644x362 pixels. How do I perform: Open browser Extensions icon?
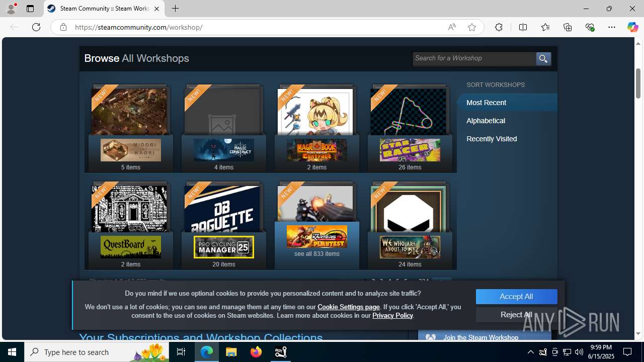coord(499,27)
